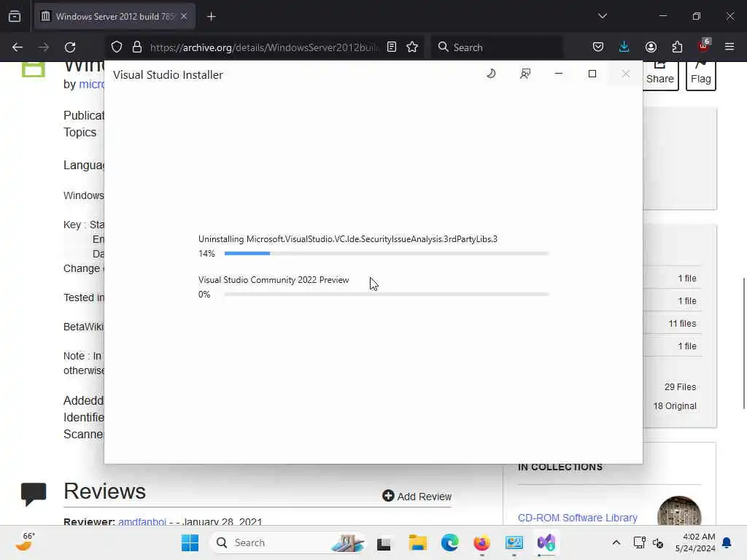
Task: Open CD-ROM Software Library collection link
Action: pyautogui.click(x=578, y=518)
